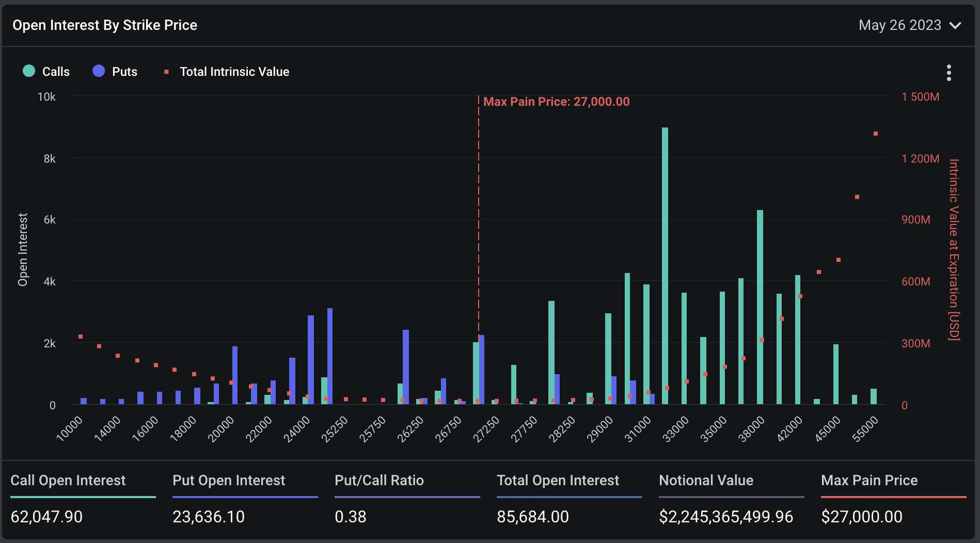Click the red square Intrinsic Value legend marker
980x543 pixels.
(x=166, y=72)
